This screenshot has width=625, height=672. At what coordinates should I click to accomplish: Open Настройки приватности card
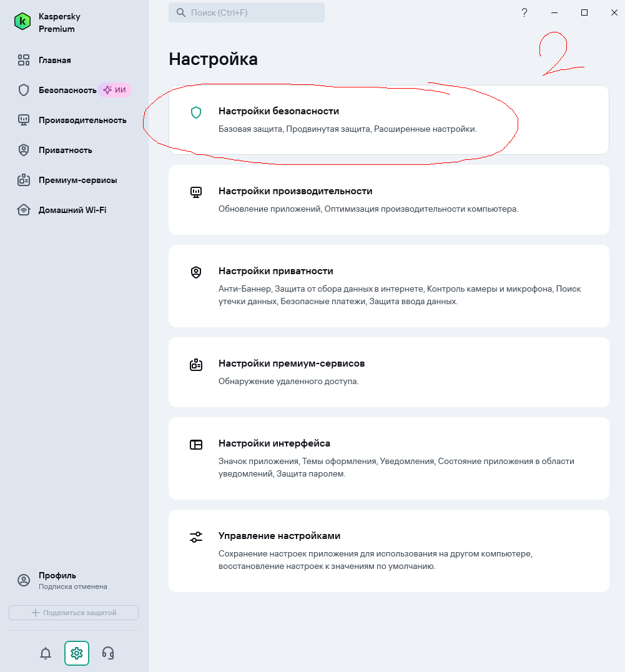point(388,285)
